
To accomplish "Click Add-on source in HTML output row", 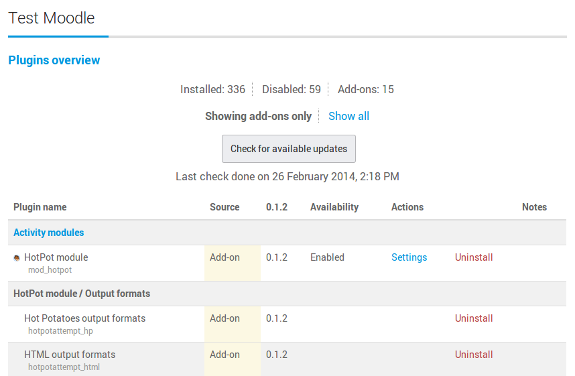I will click(x=224, y=355).
